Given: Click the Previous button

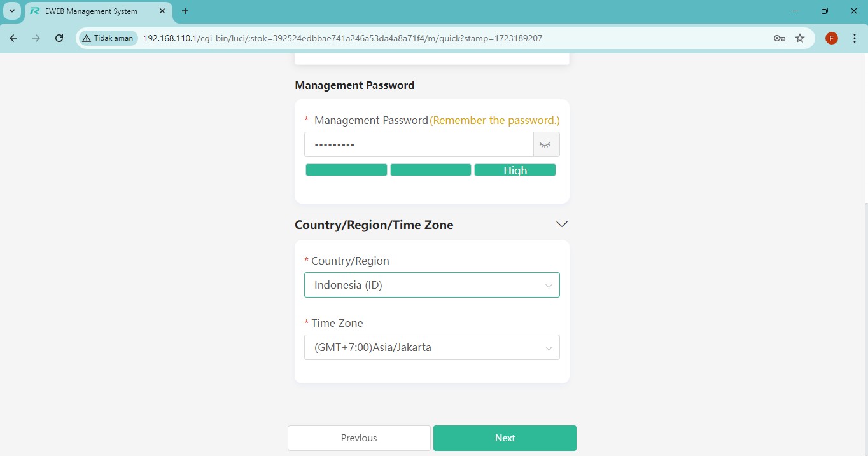Looking at the screenshot, I should pos(359,438).
